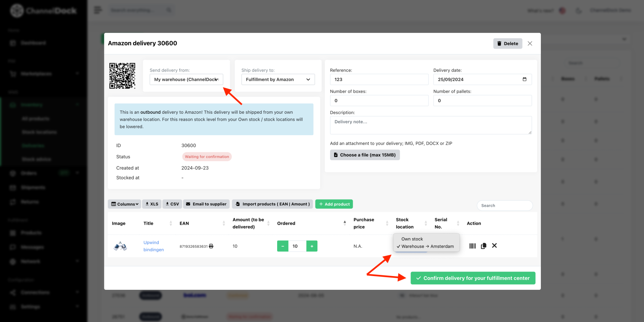Image resolution: width=644 pixels, height=322 pixels.
Task: Open the Send delivery from dropdown
Action: 186,79
